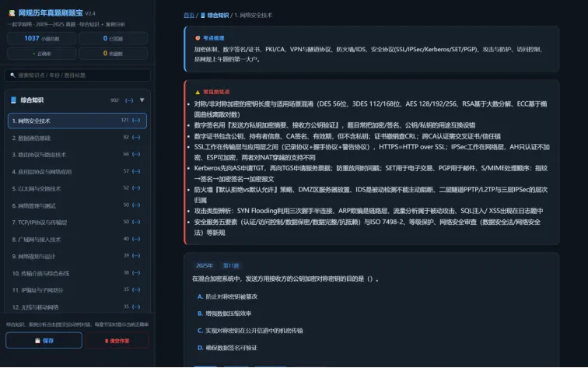Go to 首页 via the breadcrumb link
The height and width of the screenshot is (368, 588).
[x=189, y=16]
